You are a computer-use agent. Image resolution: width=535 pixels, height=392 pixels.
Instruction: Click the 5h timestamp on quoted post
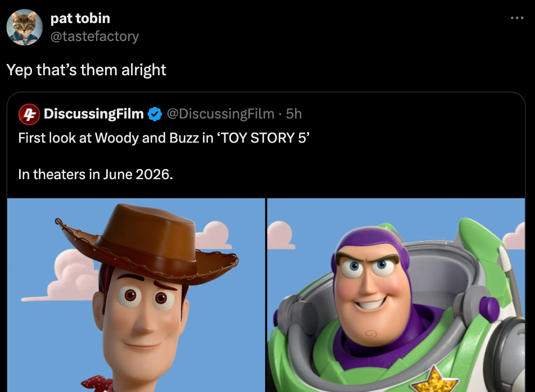click(x=294, y=114)
